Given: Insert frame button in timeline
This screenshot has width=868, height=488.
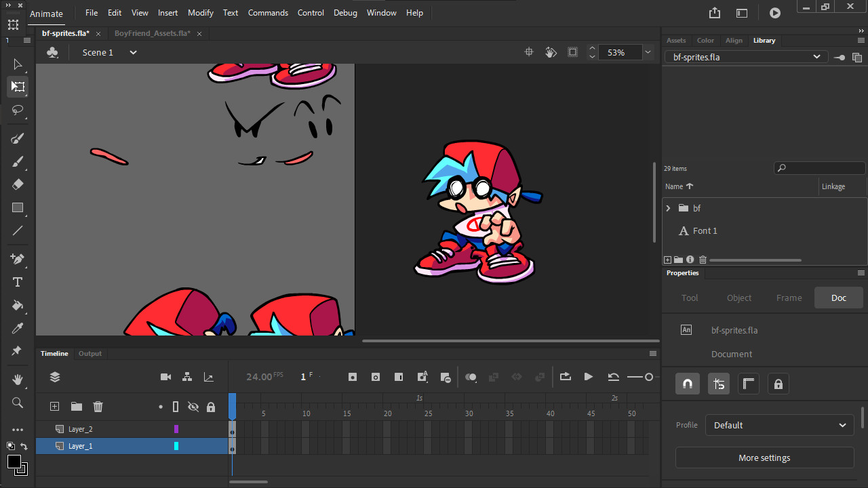Looking at the screenshot, I should pos(399,377).
